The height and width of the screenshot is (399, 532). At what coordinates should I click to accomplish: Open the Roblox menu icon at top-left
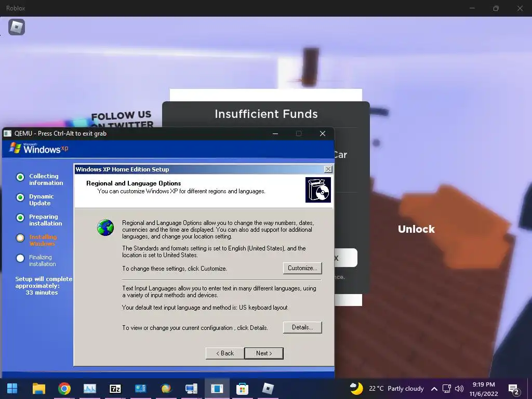pyautogui.click(x=16, y=27)
